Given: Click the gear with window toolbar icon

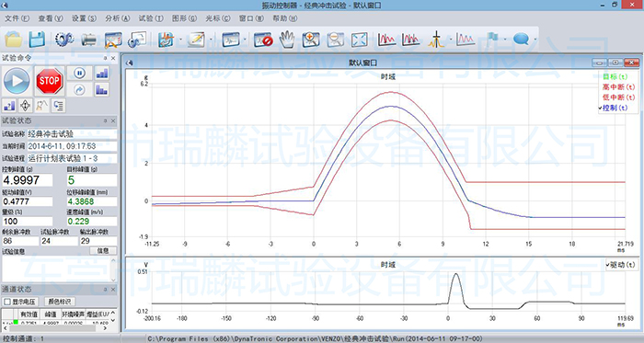Looking at the screenshot, I should tap(137, 40).
